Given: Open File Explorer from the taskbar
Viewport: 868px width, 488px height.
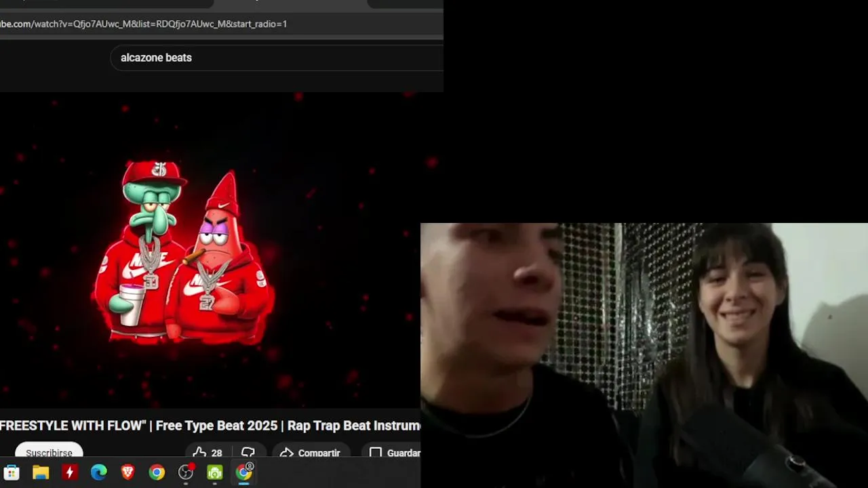Looking at the screenshot, I should pos(41,472).
